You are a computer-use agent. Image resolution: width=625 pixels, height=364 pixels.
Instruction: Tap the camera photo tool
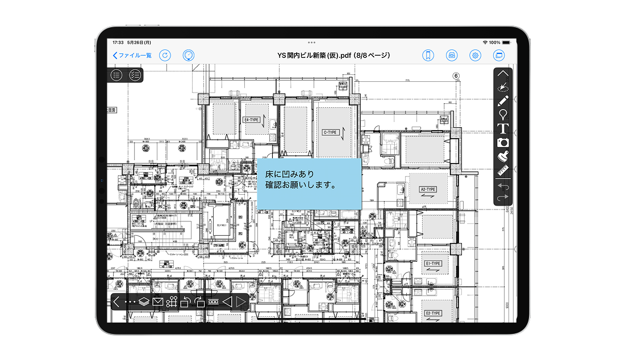click(x=503, y=143)
